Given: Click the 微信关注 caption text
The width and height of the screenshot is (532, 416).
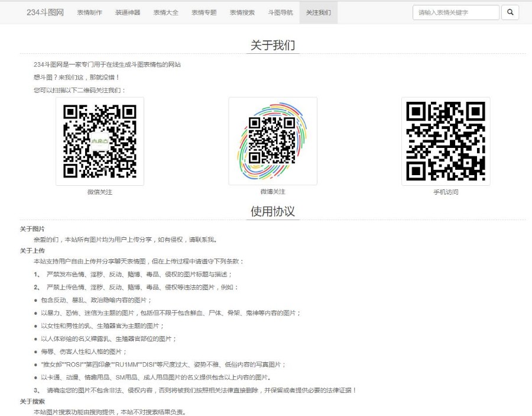Looking at the screenshot, I should [99, 192].
